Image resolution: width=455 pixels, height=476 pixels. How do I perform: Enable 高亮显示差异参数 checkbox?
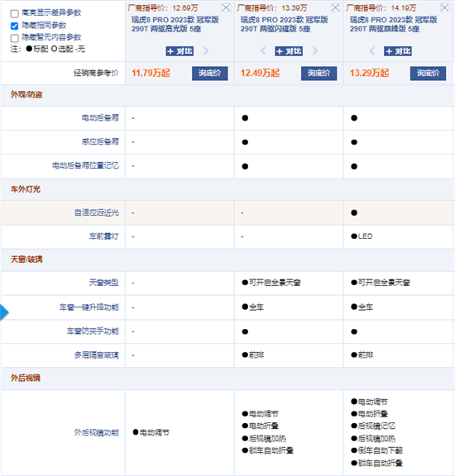click(15, 14)
